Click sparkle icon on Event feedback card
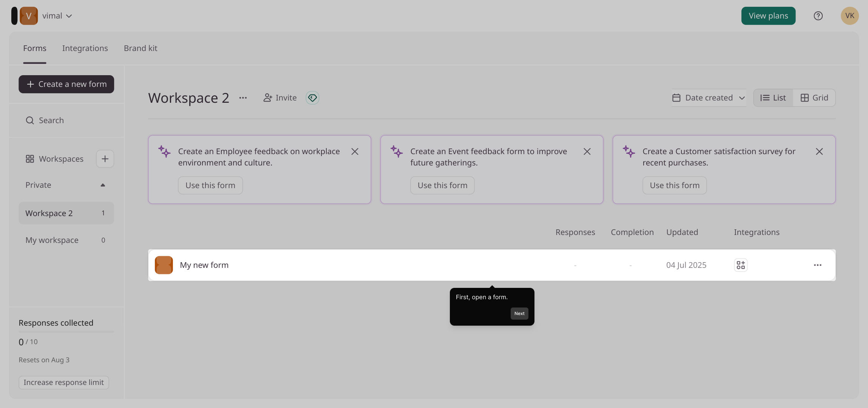The width and height of the screenshot is (868, 408). click(397, 151)
